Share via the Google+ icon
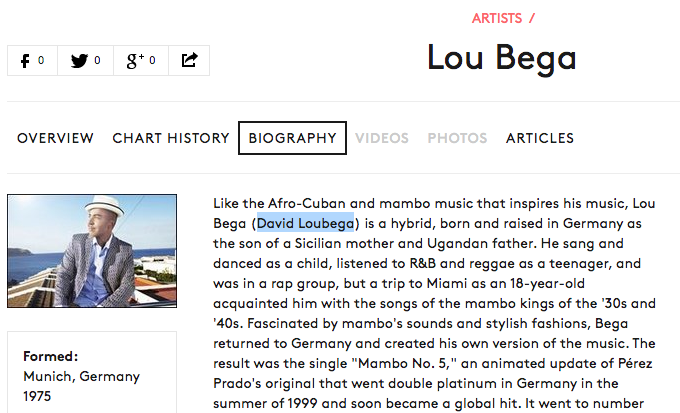This screenshot has width=680, height=413. (141, 61)
